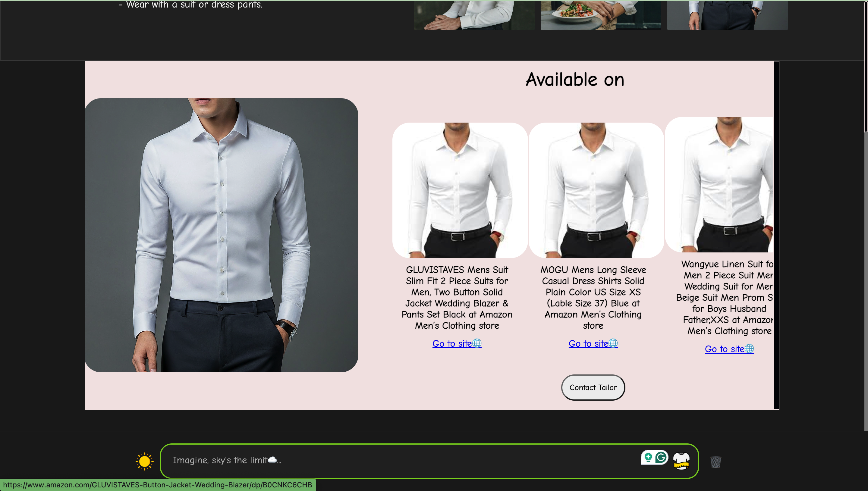868x491 pixels.
Task: Click the large generated white shirt image
Action: (x=221, y=235)
